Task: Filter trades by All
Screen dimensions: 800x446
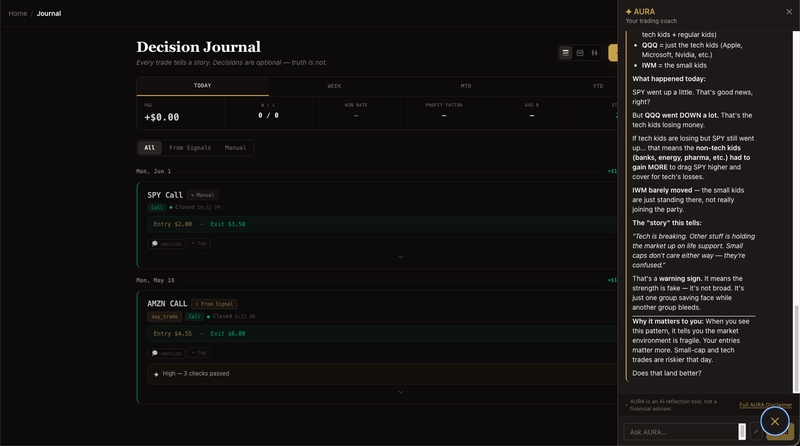Action: click(x=149, y=148)
